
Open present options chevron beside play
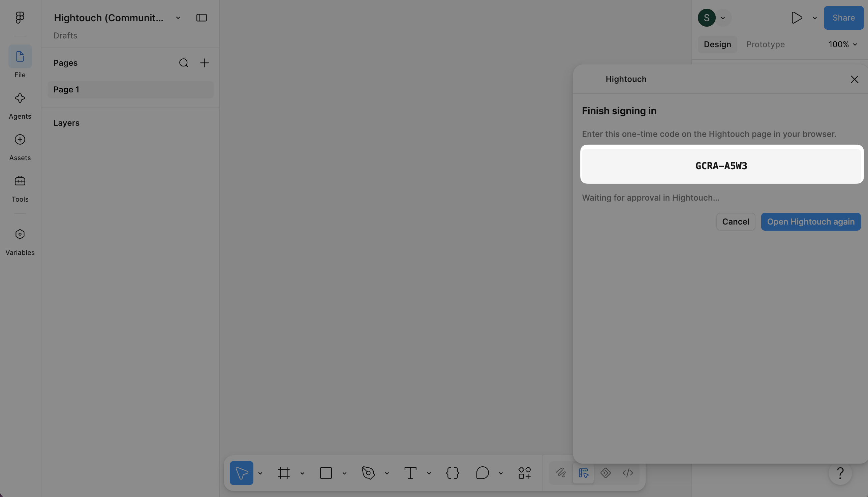click(x=815, y=18)
